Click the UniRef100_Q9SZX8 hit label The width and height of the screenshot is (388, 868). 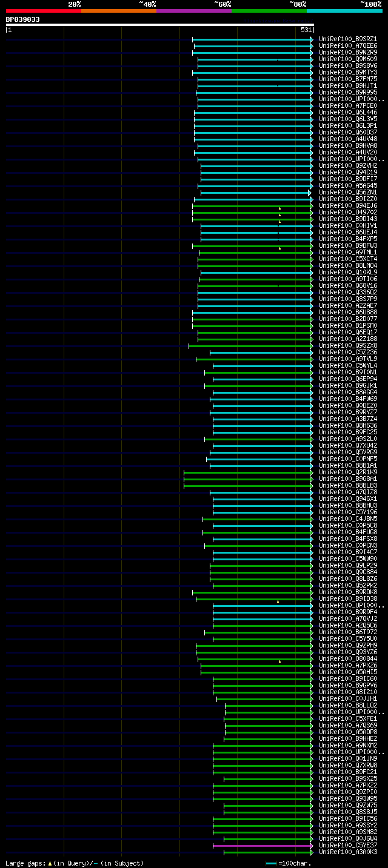coord(348,345)
